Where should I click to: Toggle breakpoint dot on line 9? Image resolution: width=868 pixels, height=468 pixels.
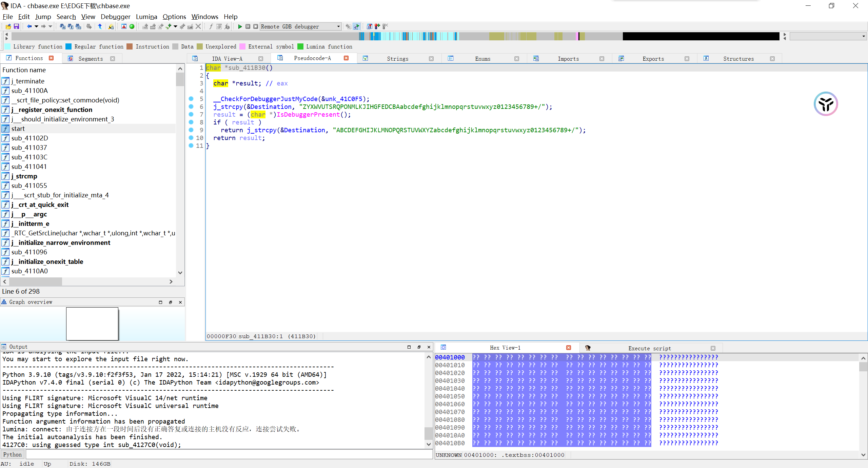point(191,130)
